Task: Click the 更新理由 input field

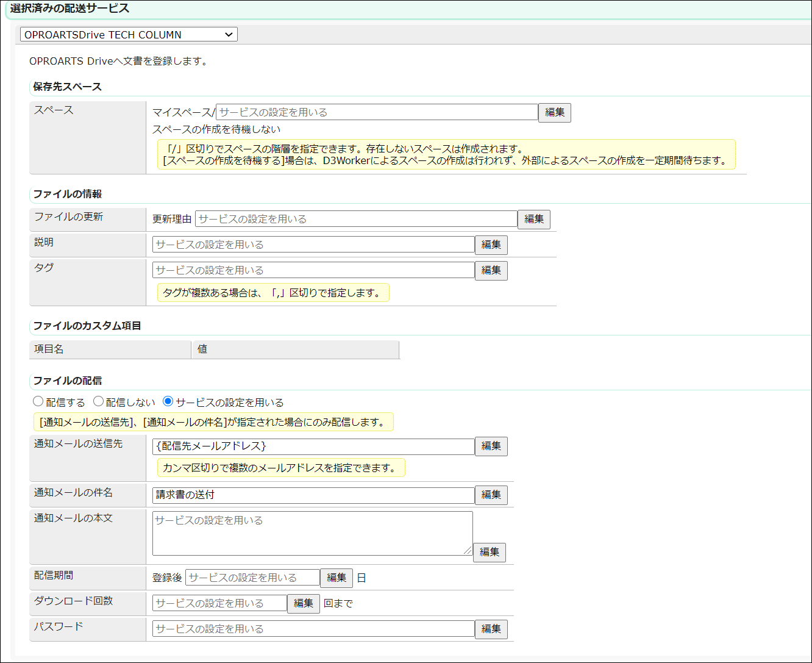Action: (356, 219)
